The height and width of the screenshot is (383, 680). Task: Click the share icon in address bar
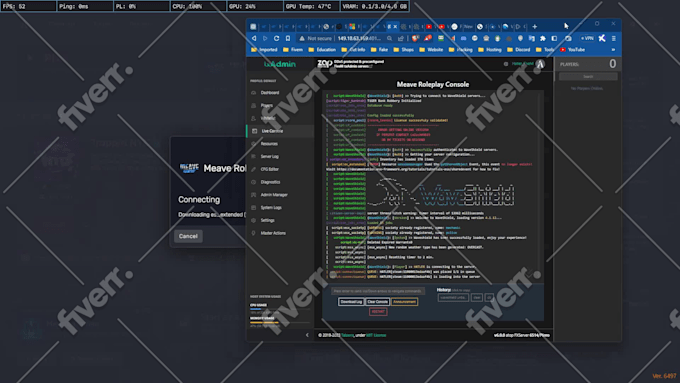[401, 38]
